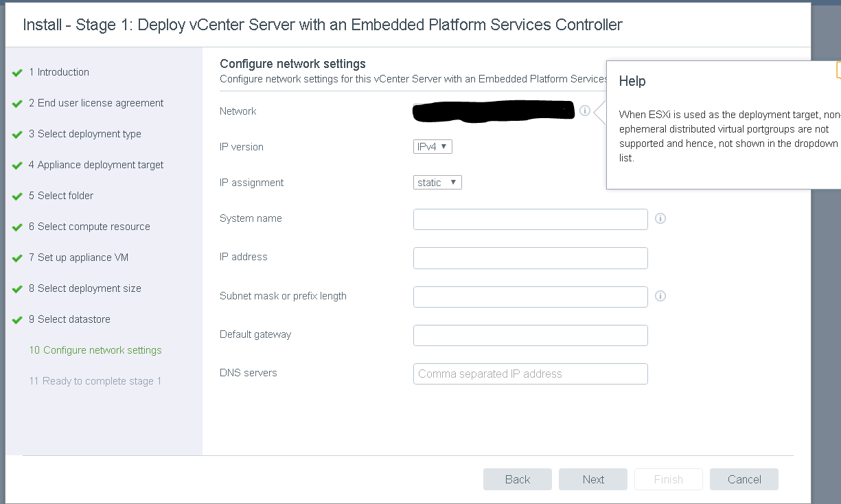Click the Set up appliance VM checkmark
Screen dimensions: 841x504
(x=18, y=258)
